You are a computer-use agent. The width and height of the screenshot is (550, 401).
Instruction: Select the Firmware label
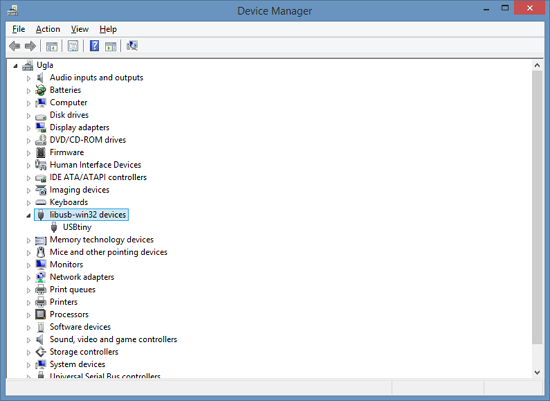click(x=67, y=152)
